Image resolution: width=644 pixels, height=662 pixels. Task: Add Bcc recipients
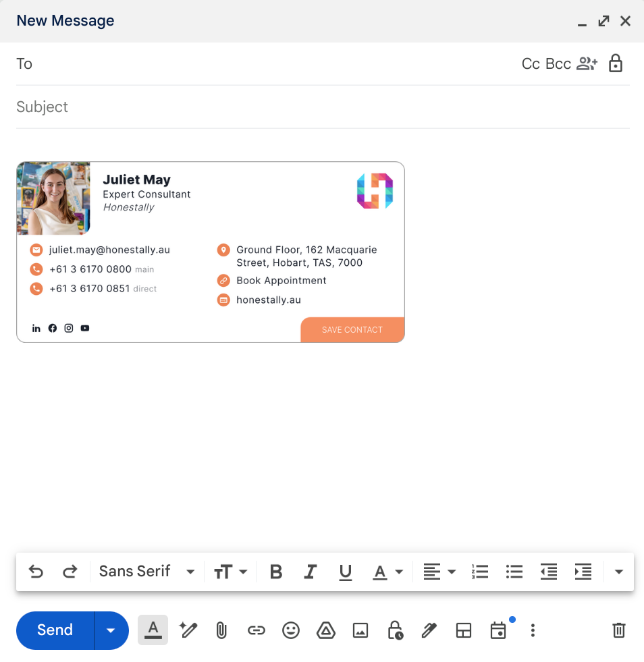pyautogui.click(x=558, y=63)
